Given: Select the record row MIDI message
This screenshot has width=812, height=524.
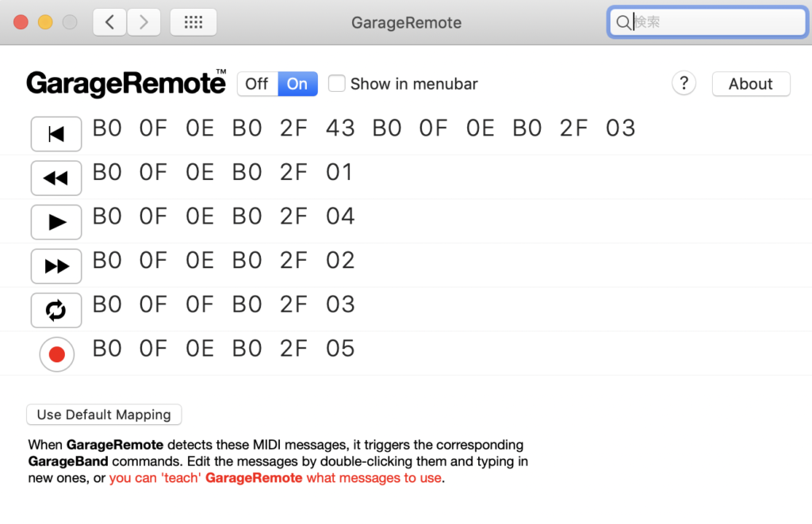Looking at the screenshot, I should click(x=224, y=349).
